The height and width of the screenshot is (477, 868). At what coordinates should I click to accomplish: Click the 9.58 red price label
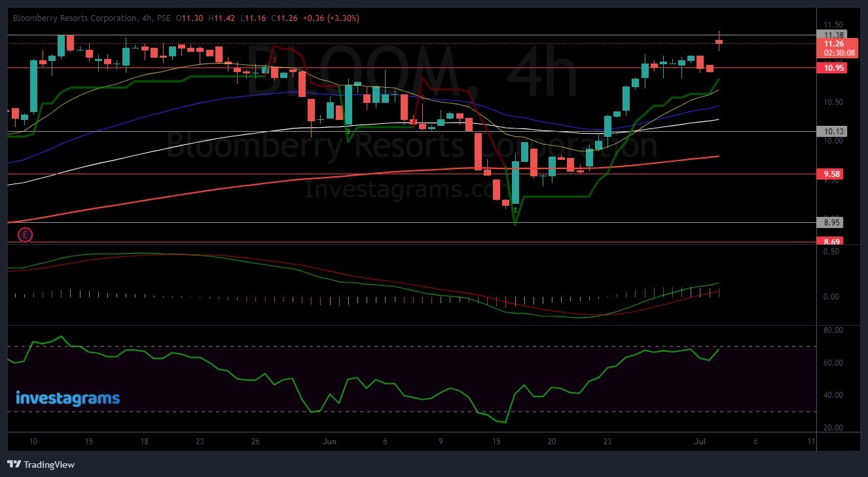[x=830, y=174]
